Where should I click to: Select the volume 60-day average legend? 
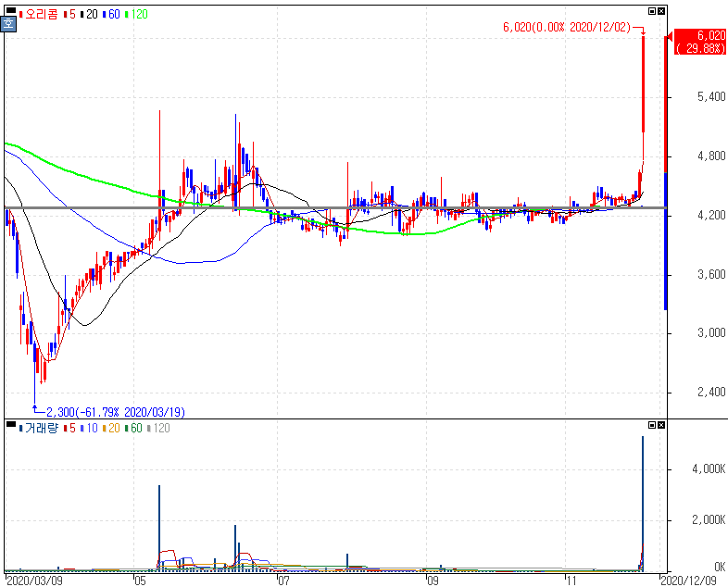pos(133,428)
